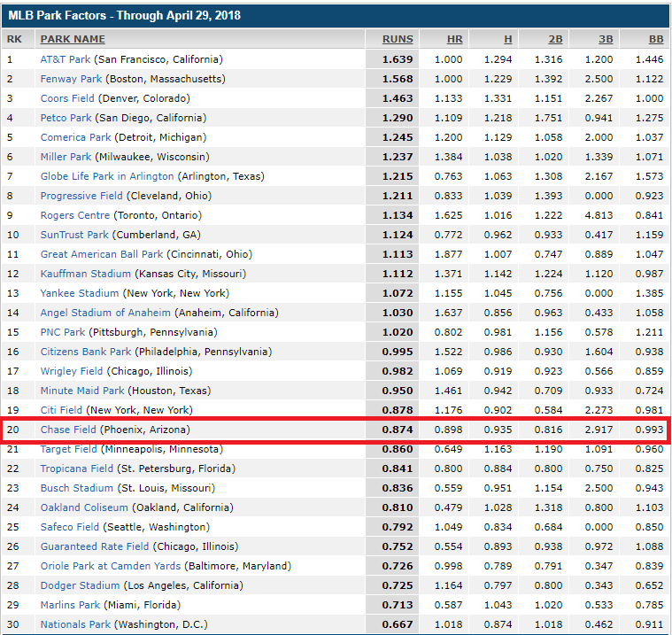Screen dimensions: 672x635
Task: Select Target Field H value 1.163
Action: pyautogui.click(x=498, y=449)
